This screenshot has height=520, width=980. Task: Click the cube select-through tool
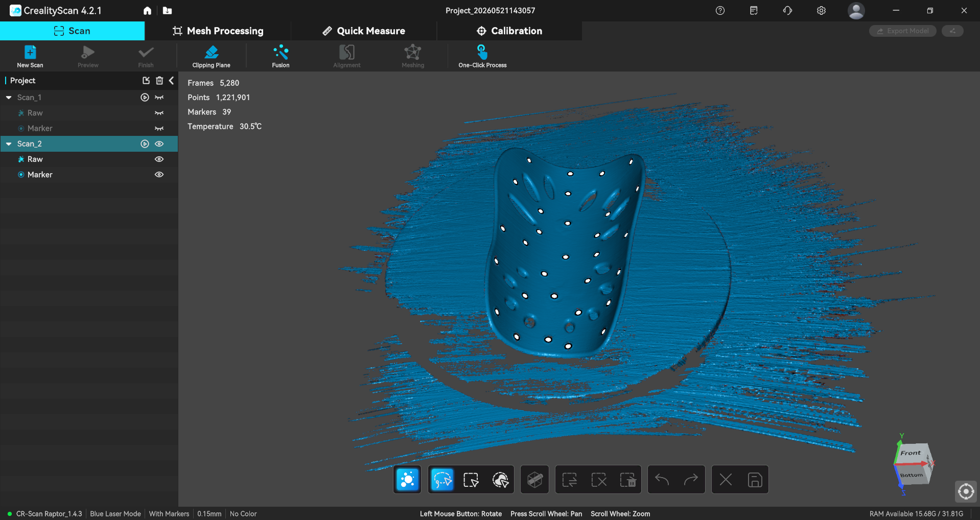[x=534, y=480]
